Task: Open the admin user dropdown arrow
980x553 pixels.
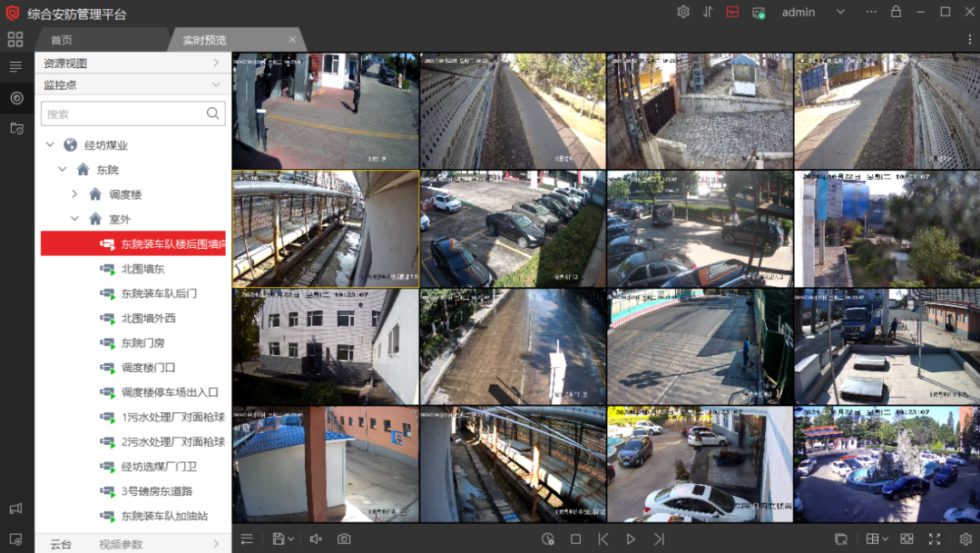Action: [840, 12]
